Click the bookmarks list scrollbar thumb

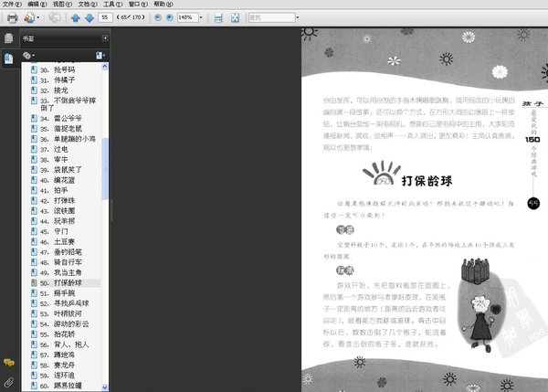coord(104,168)
